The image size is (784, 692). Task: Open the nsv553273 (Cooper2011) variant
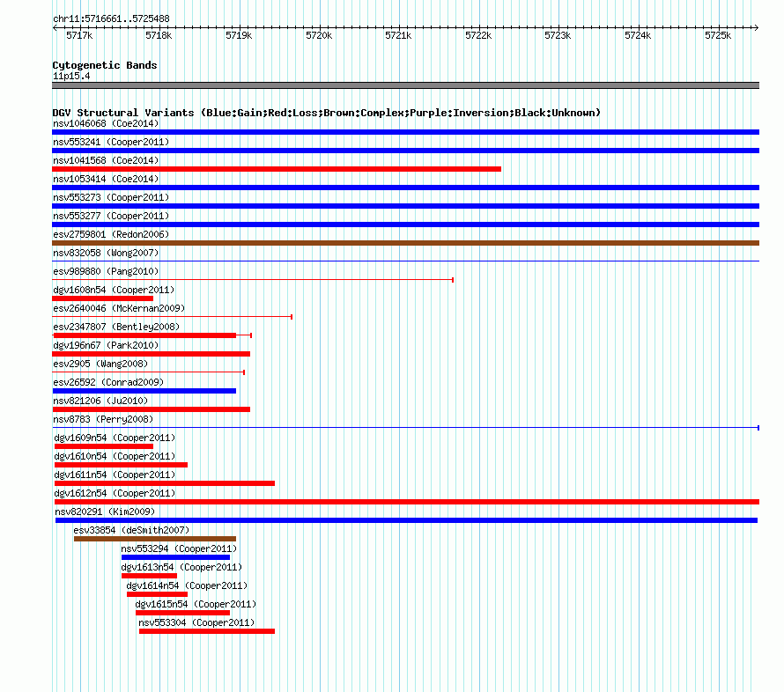tap(111, 197)
